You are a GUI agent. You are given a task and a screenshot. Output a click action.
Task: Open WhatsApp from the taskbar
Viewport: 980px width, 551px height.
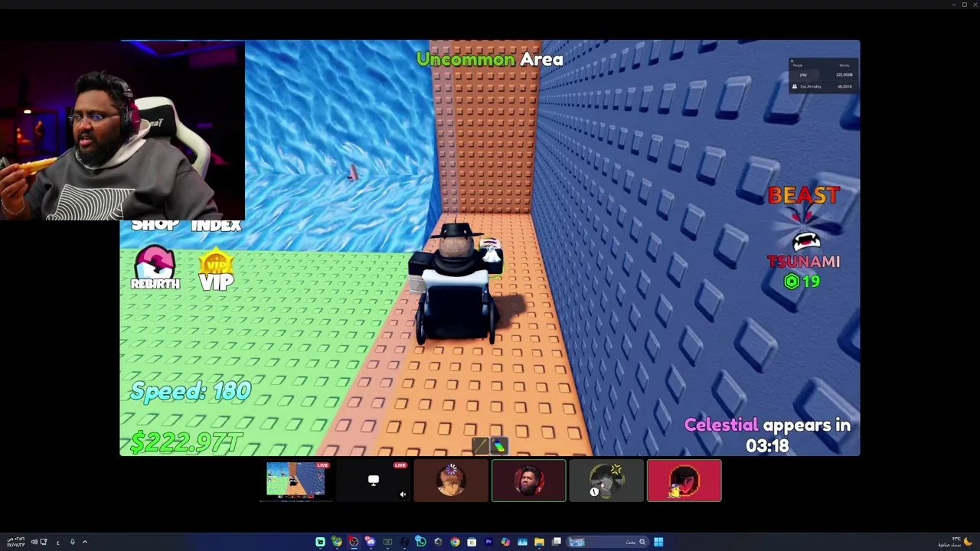(420, 542)
